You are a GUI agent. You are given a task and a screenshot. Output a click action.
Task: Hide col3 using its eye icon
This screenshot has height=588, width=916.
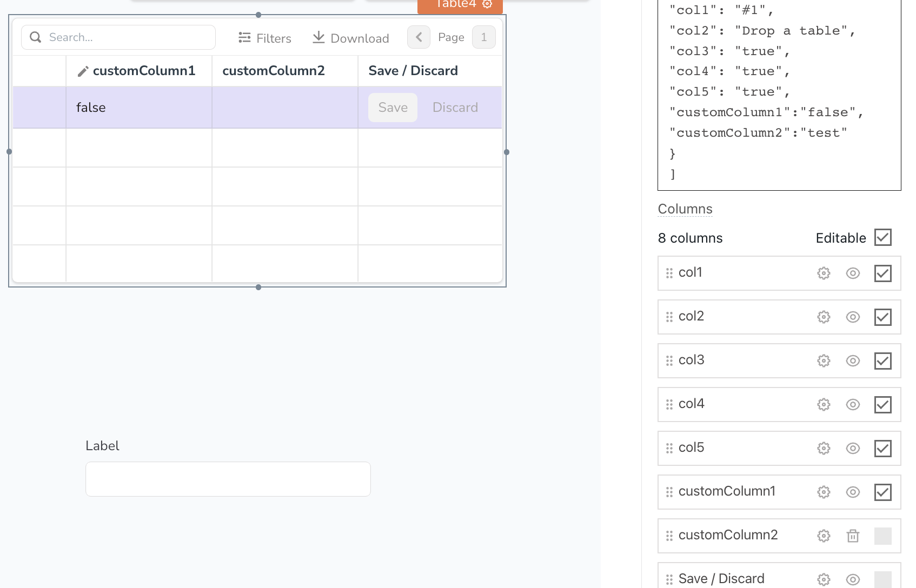click(x=853, y=361)
